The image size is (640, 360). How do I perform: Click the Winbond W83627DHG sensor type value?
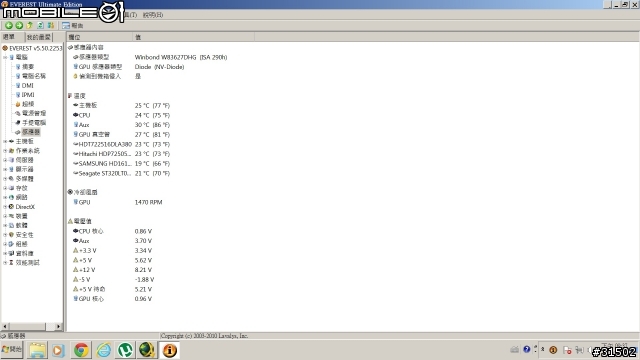[181, 57]
